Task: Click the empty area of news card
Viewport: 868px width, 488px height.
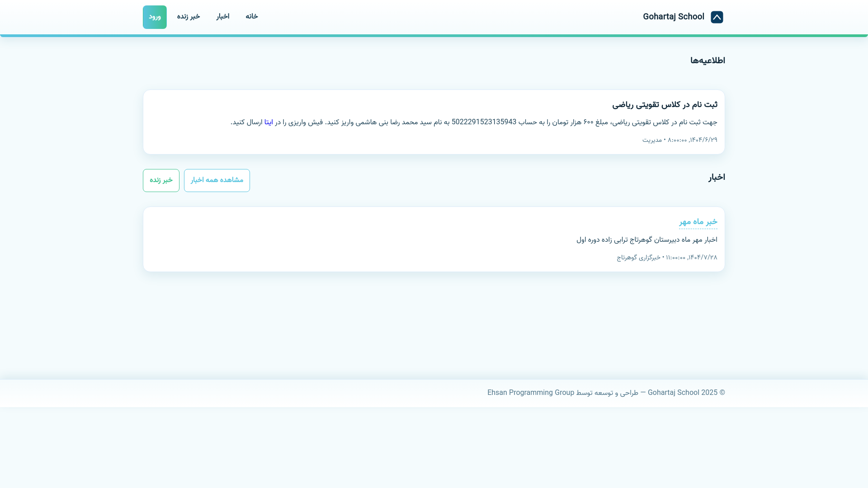Action: tap(362, 239)
